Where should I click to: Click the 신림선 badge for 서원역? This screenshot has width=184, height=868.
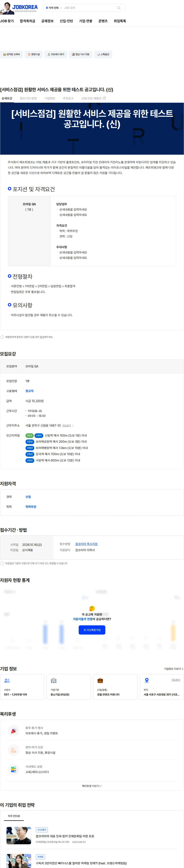30,460
